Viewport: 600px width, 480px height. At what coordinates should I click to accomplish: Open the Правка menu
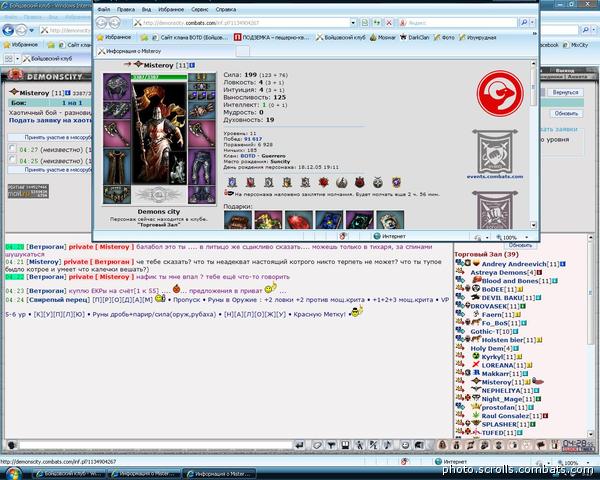pos(126,9)
